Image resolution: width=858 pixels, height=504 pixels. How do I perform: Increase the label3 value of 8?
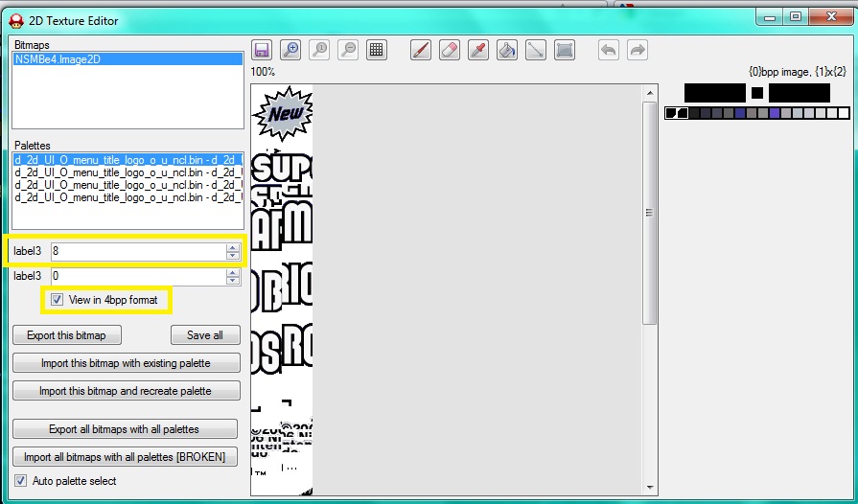pyautogui.click(x=233, y=247)
